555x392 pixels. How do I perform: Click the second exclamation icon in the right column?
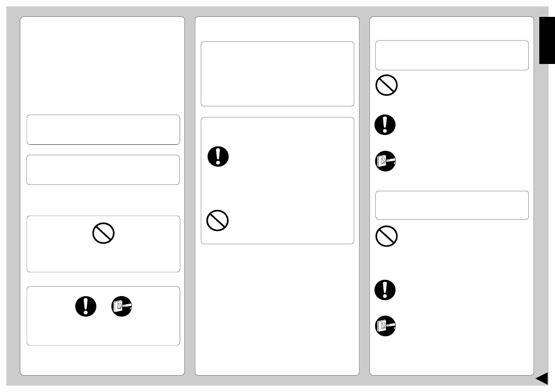tap(385, 290)
